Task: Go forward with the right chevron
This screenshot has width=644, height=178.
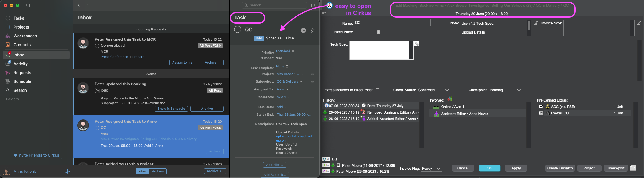Action: pyautogui.click(x=88, y=5)
